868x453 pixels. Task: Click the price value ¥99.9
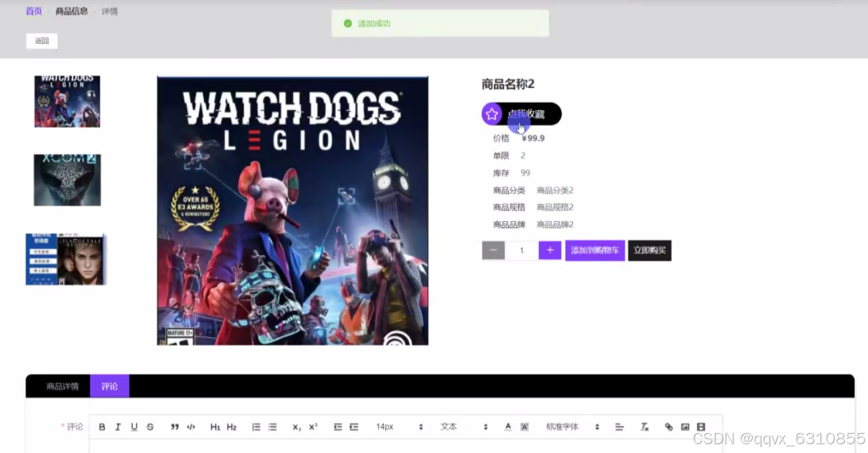coord(533,138)
